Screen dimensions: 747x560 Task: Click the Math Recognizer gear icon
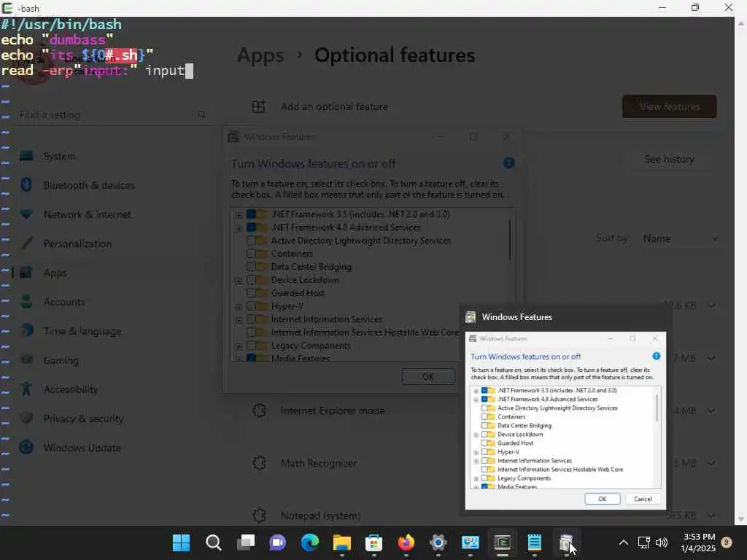coord(259,463)
